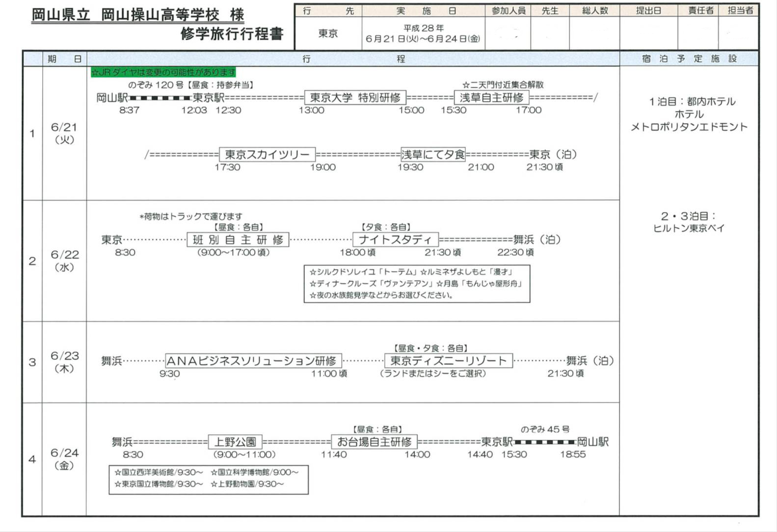777x532 pixels.
Task: Click the 東京国立博物館/9:30〜 entry
Action: [x=159, y=484]
